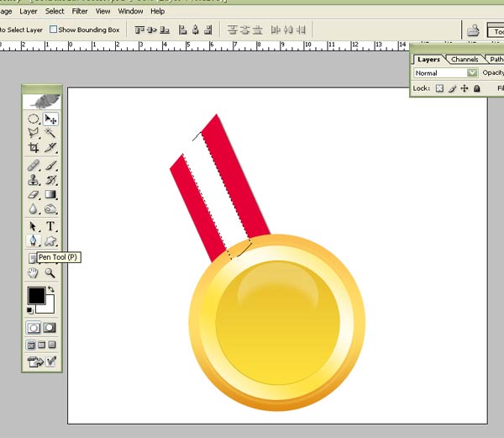Enable Show Bounding Box checkbox
The image size is (504, 438).
pos(54,29)
